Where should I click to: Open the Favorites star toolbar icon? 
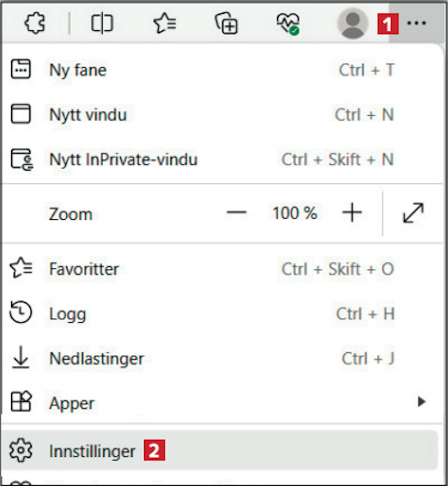(x=165, y=23)
